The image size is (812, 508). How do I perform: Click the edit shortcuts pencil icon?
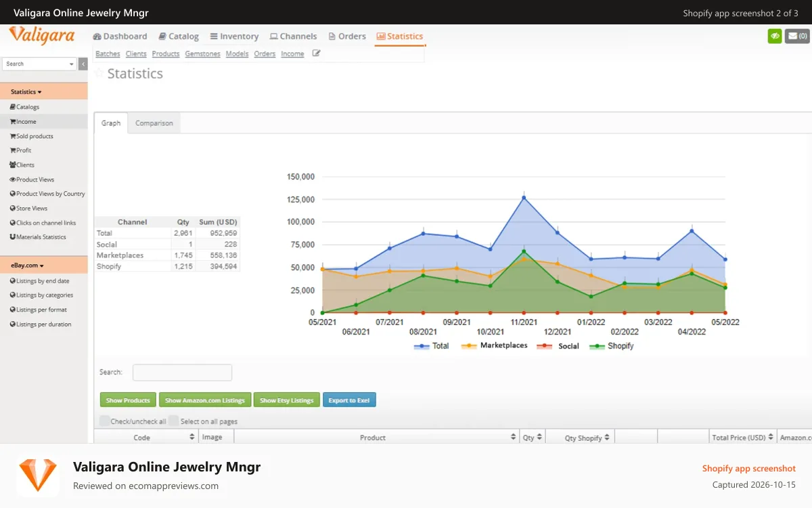(x=316, y=54)
